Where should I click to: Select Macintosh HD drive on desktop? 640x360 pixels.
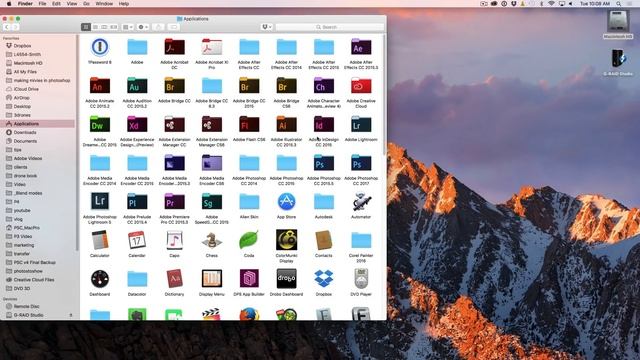[x=618, y=21]
